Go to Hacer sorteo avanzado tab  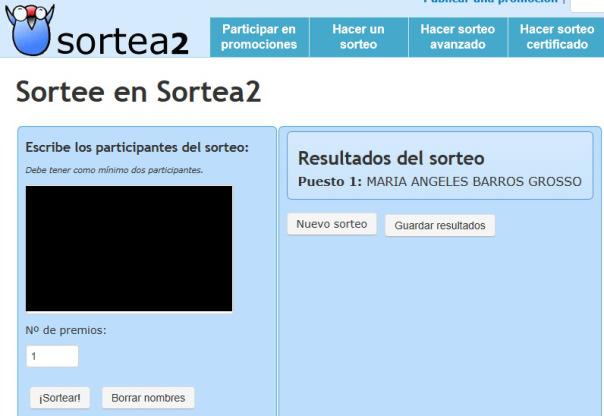tap(458, 37)
